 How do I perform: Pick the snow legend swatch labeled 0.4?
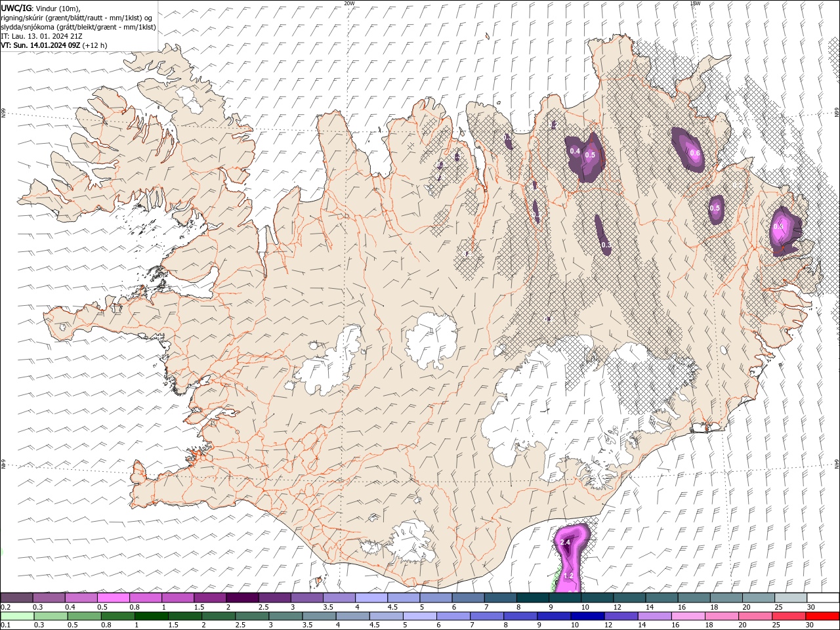pos(81,598)
